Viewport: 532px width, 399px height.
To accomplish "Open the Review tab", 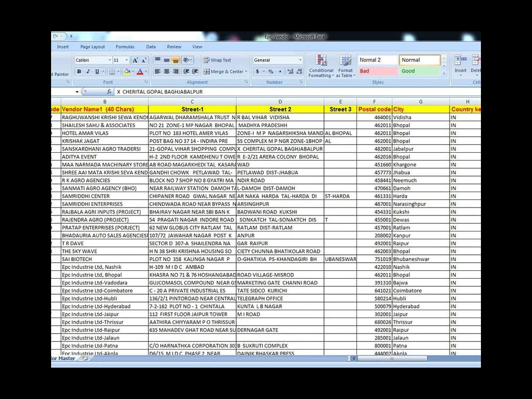I will tap(174, 47).
